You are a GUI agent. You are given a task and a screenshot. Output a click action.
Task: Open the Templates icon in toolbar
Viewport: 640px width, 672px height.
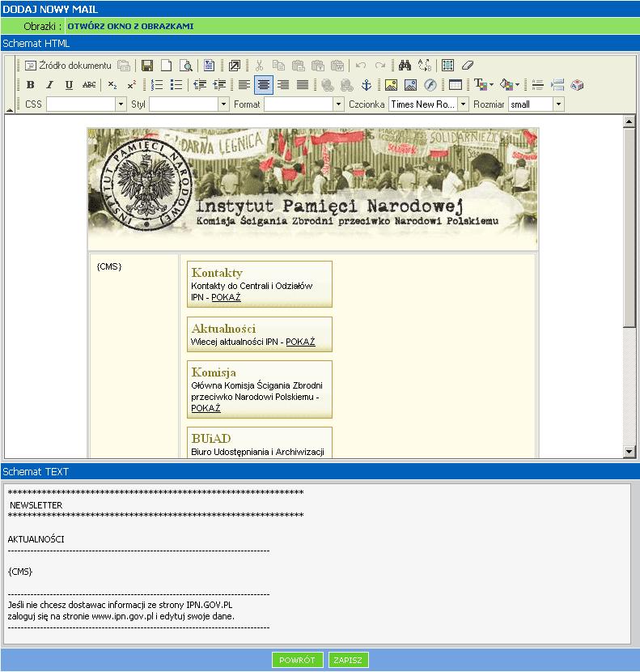click(x=209, y=66)
